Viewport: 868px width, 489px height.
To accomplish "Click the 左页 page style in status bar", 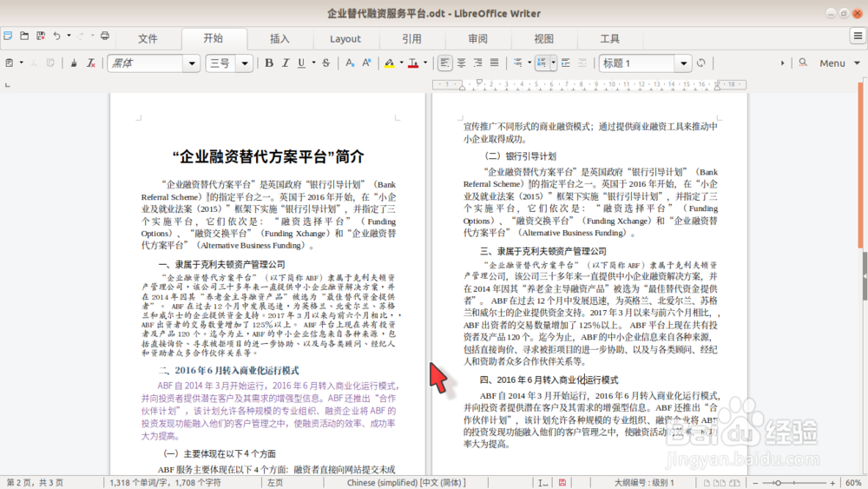I will point(274,482).
